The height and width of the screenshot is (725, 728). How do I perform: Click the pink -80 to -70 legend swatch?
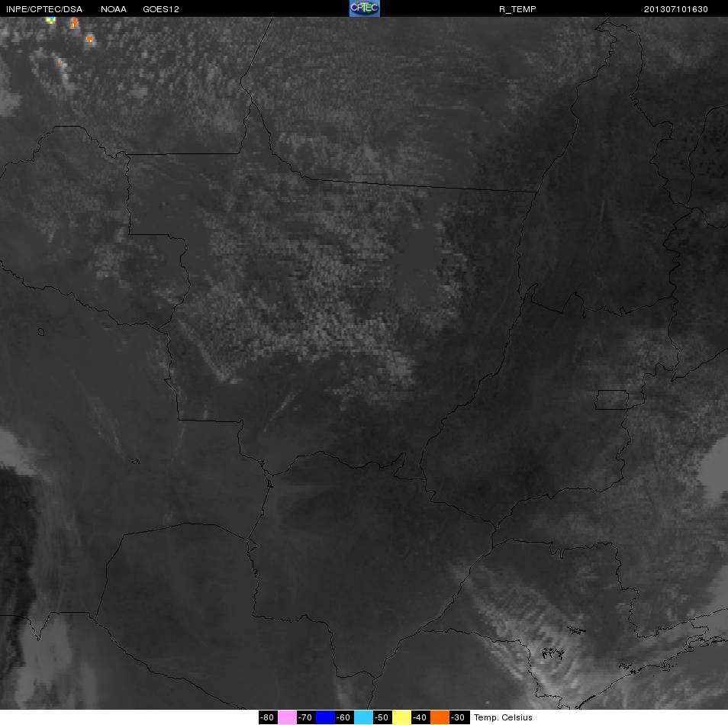click(x=287, y=717)
